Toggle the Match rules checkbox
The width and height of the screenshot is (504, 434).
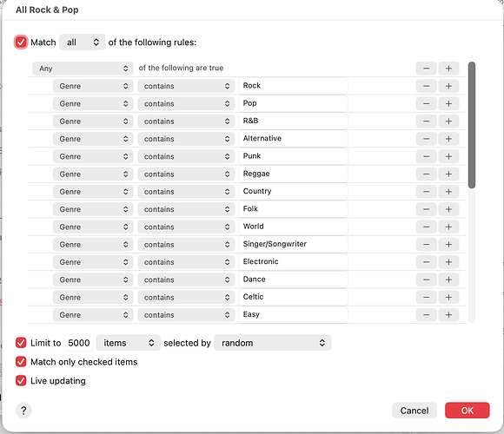click(21, 42)
